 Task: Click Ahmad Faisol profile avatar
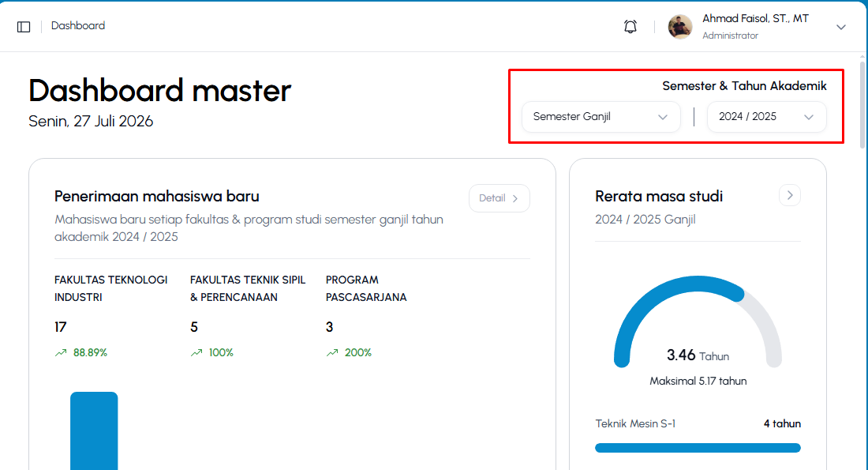click(x=679, y=27)
